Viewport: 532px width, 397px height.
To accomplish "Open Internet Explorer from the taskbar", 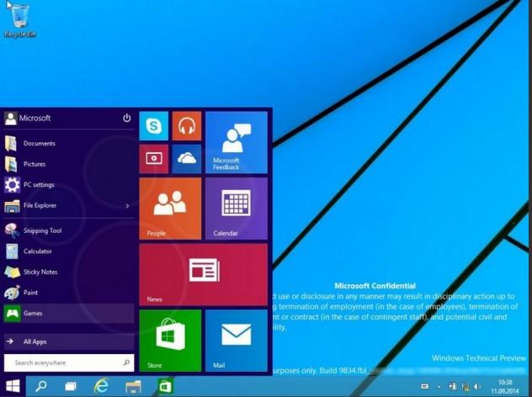I will click(102, 386).
